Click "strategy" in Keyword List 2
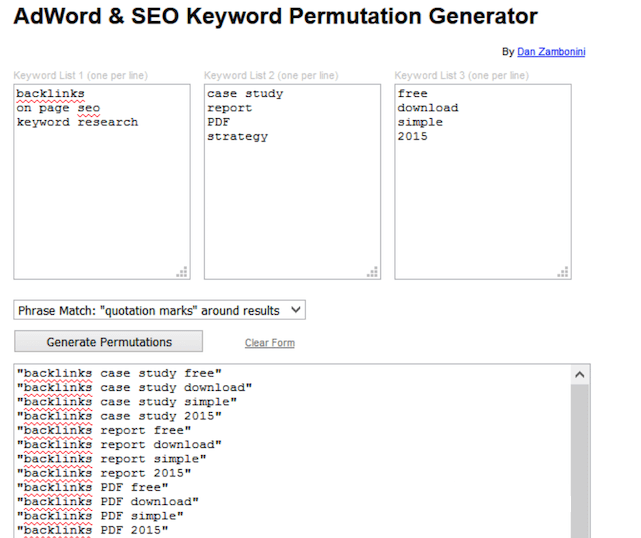Image resolution: width=641 pixels, height=538 pixels. coord(237,137)
